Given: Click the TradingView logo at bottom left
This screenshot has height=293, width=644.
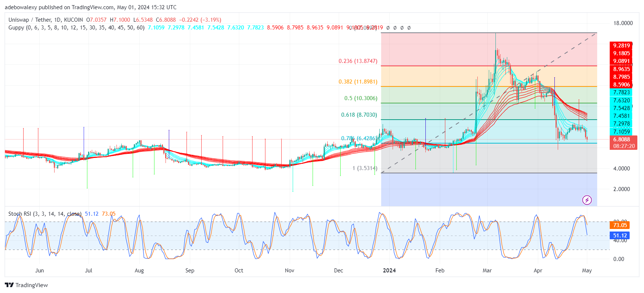Looking at the screenshot, I should coord(27,285).
